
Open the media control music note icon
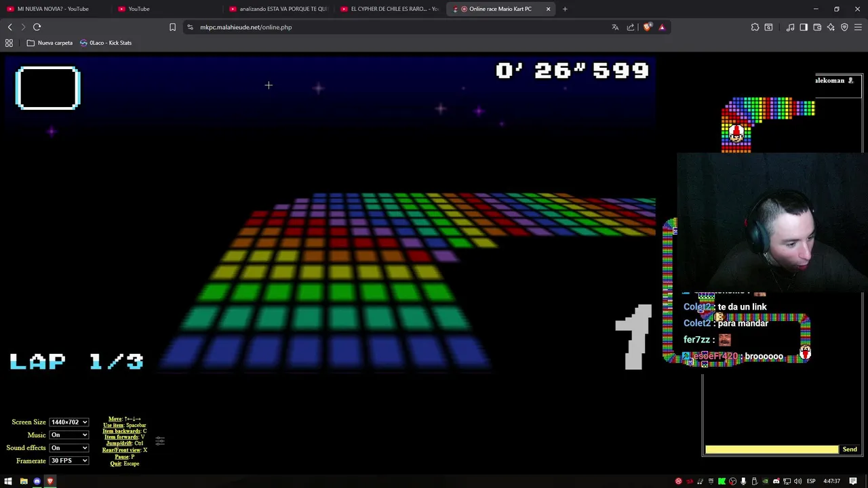(790, 27)
